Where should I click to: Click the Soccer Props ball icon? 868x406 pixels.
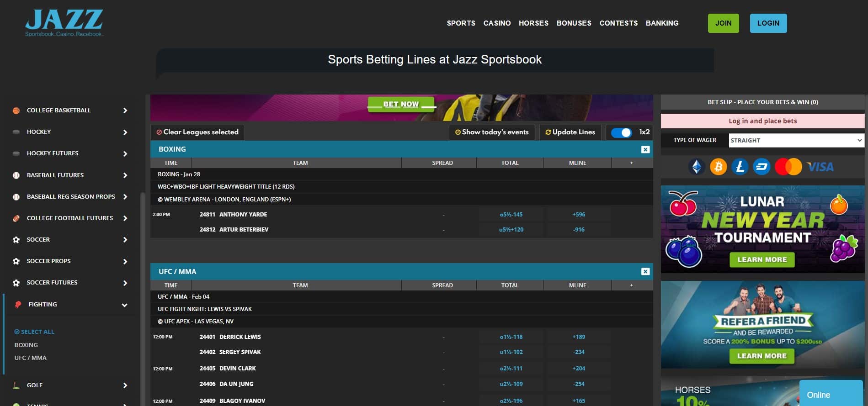point(16,261)
